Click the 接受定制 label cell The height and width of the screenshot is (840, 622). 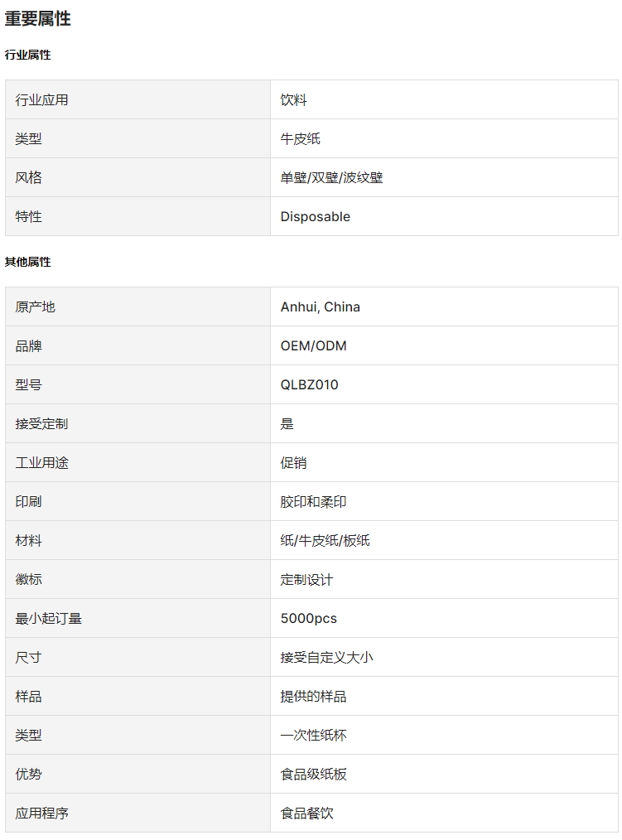pos(137,424)
